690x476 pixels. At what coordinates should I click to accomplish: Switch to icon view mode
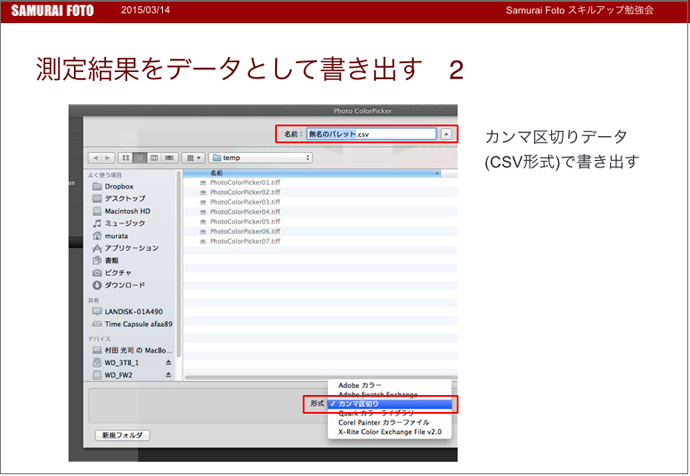(x=125, y=157)
